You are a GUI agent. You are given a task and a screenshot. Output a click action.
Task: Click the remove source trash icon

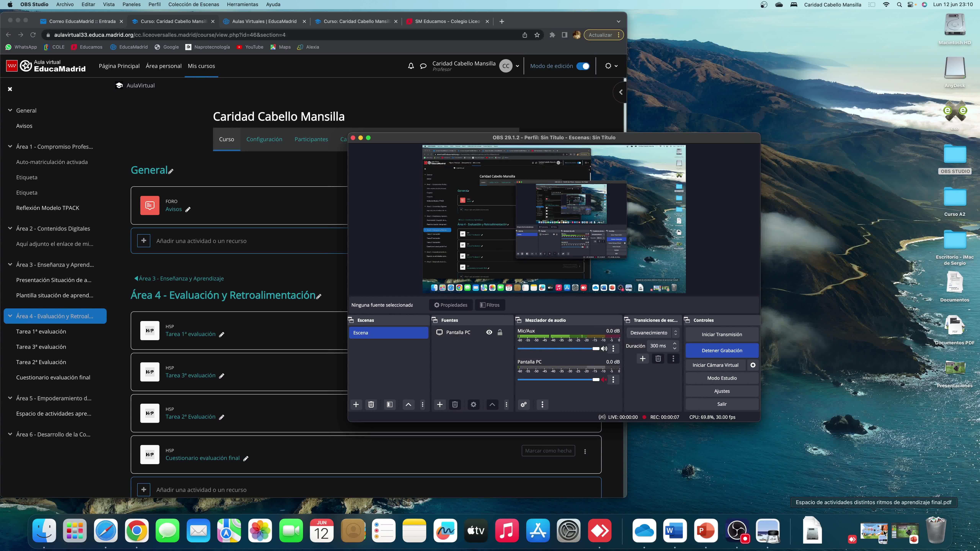(x=455, y=405)
